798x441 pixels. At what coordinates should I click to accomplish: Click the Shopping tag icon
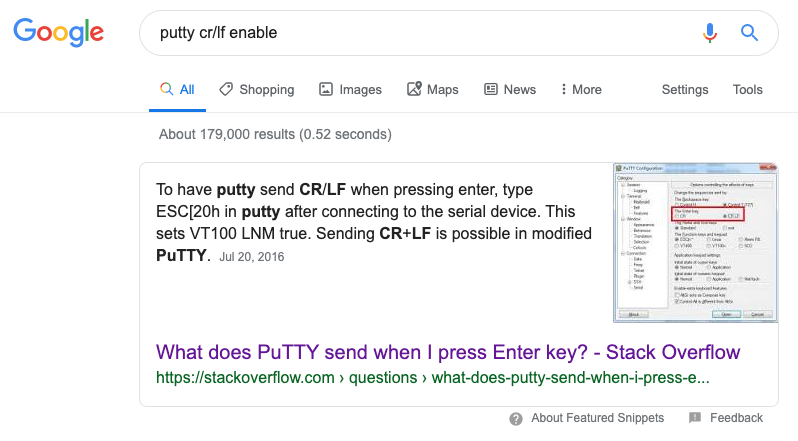226,89
